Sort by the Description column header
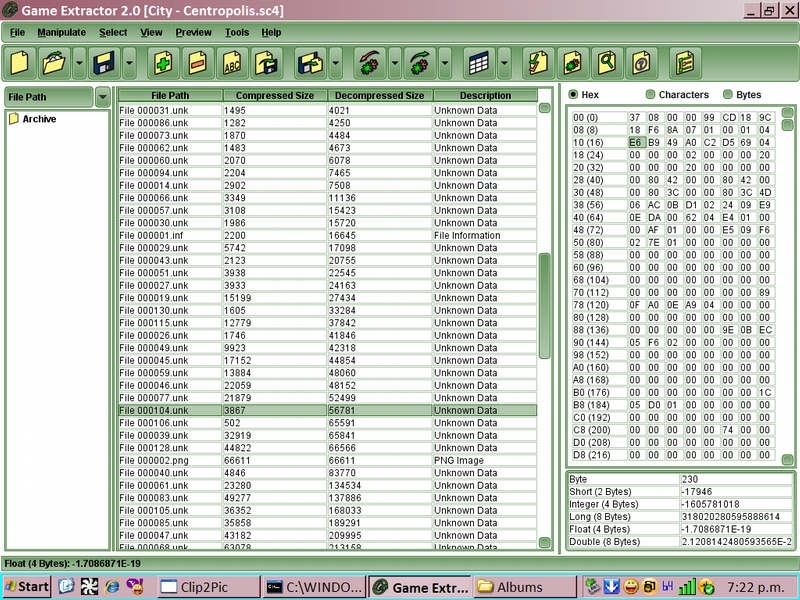800x600 pixels. pyautogui.click(x=485, y=95)
